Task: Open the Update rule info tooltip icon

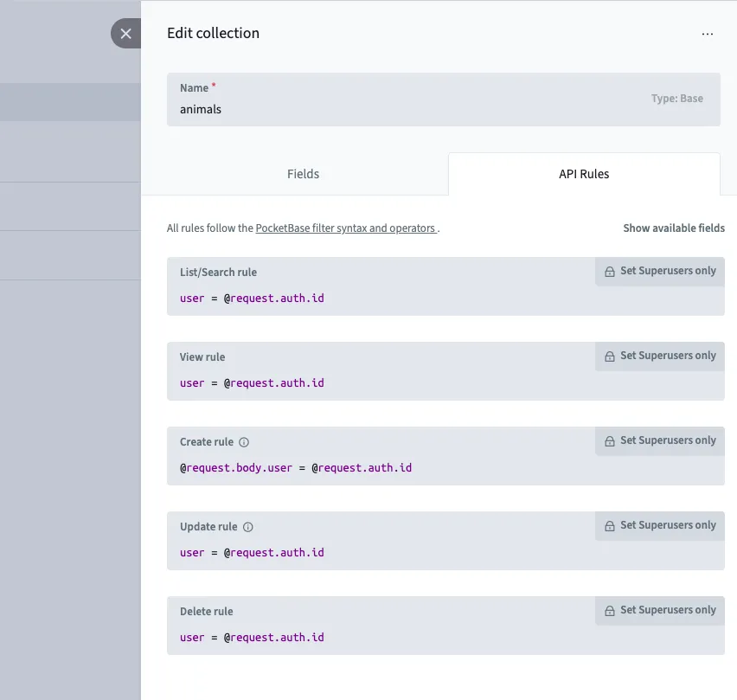Action: point(247,526)
